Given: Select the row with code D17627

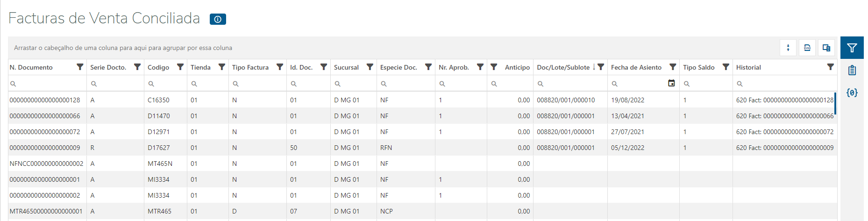Looking at the screenshot, I should coord(159,148).
